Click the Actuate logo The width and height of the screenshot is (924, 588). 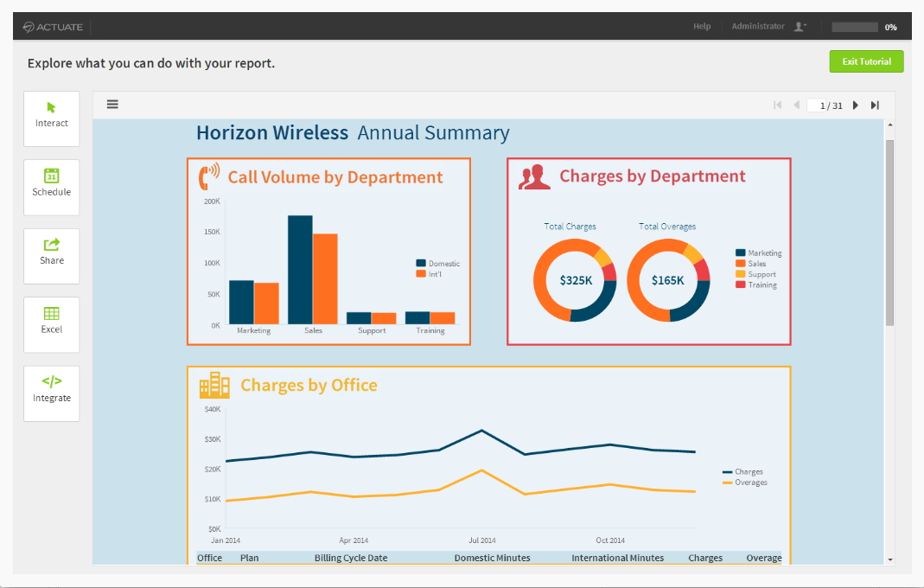click(x=53, y=27)
